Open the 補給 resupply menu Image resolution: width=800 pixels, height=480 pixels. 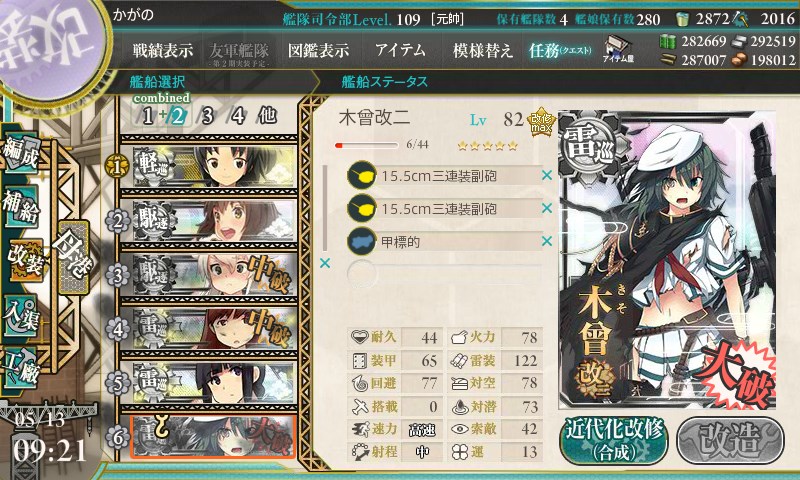(20, 207)
